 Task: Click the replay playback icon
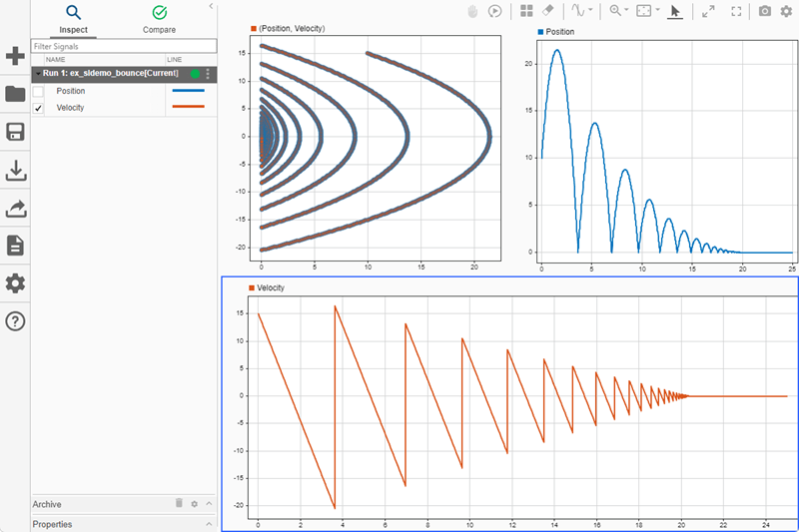click(495, 11)
